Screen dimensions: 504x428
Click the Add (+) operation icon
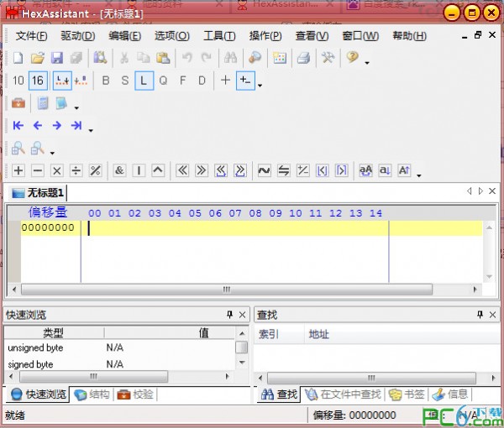click(x=18, y=170)
